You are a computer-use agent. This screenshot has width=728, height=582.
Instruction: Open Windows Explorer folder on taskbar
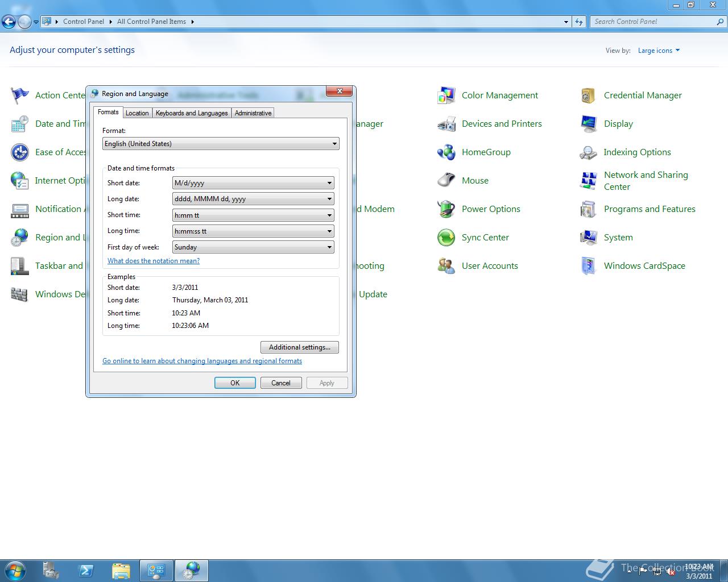(x=121, y=571)
